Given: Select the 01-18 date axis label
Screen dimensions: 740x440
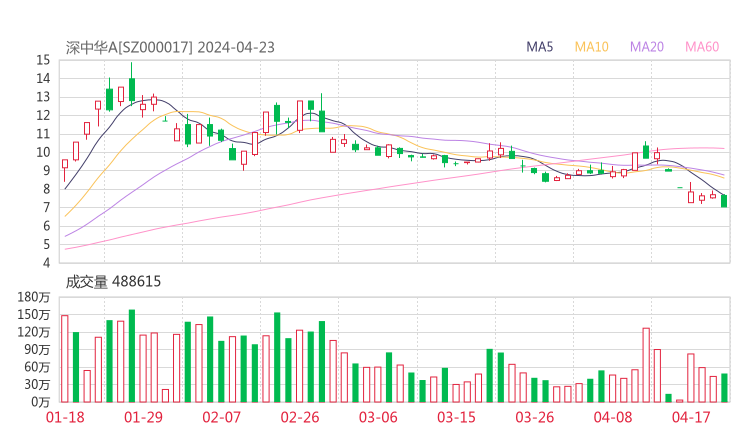Looking at the screenshot, I should coord(65,417).
